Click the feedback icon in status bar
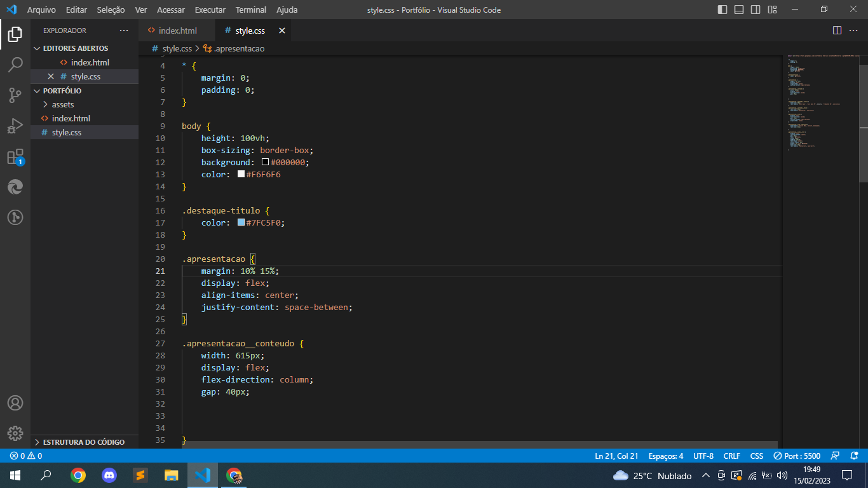 point(836,456)
